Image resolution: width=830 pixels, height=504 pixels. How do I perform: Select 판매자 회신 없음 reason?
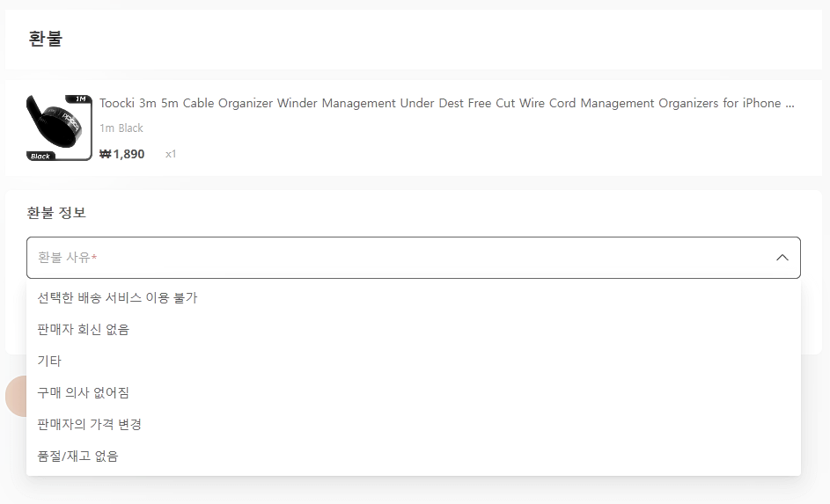point(414,330)
